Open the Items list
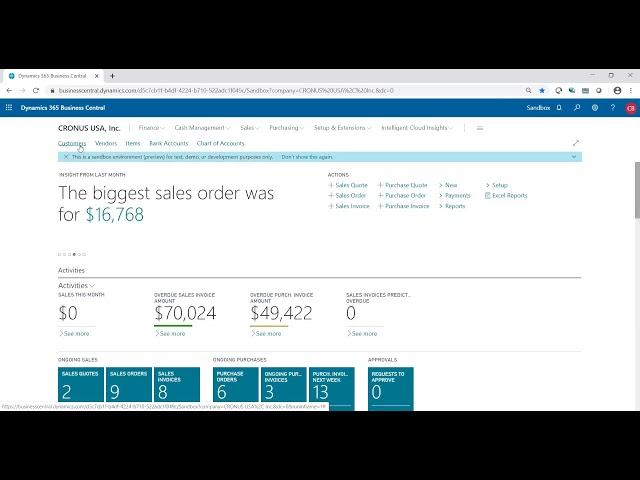The width and height of the screenshot is (640, 480). pos(133,143)
